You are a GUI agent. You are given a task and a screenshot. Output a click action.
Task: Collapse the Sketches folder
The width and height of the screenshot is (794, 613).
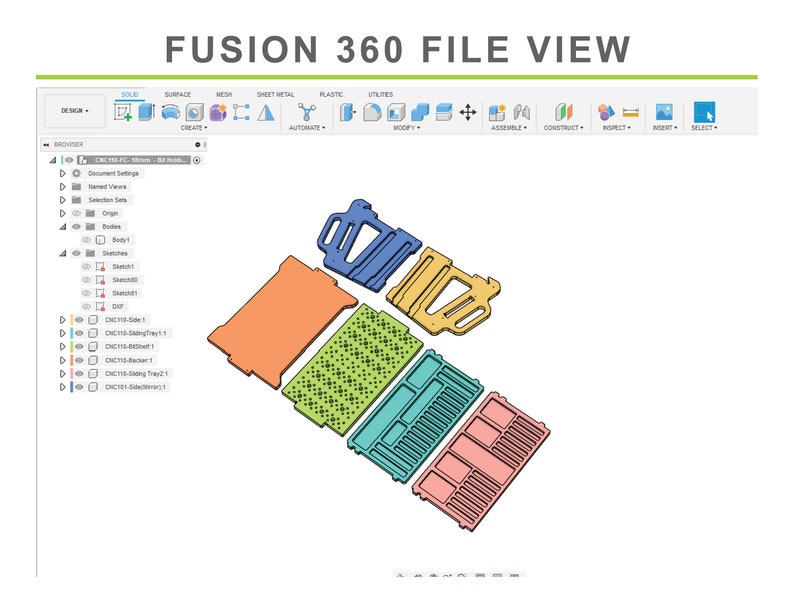62,253
